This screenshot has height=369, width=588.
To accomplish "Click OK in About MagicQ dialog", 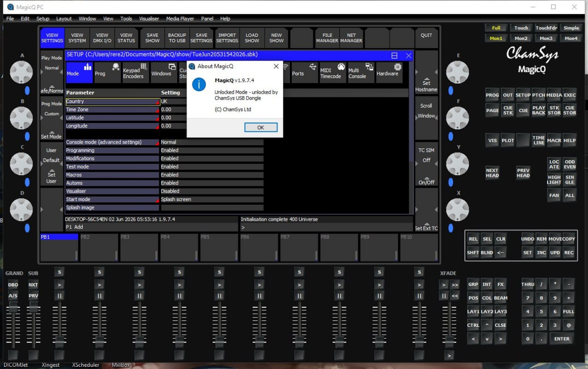I will tap(260, 128).
